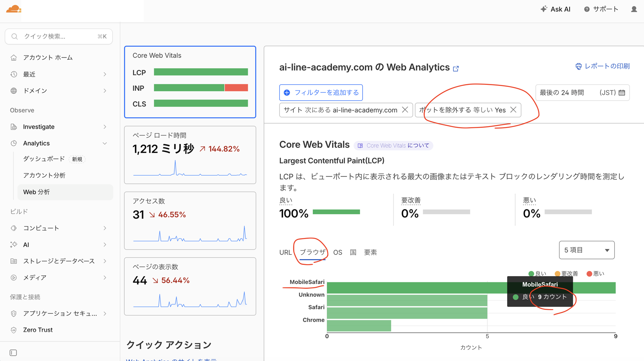
Task: Click the Zero Trust icon
Action: pos(14,330)
